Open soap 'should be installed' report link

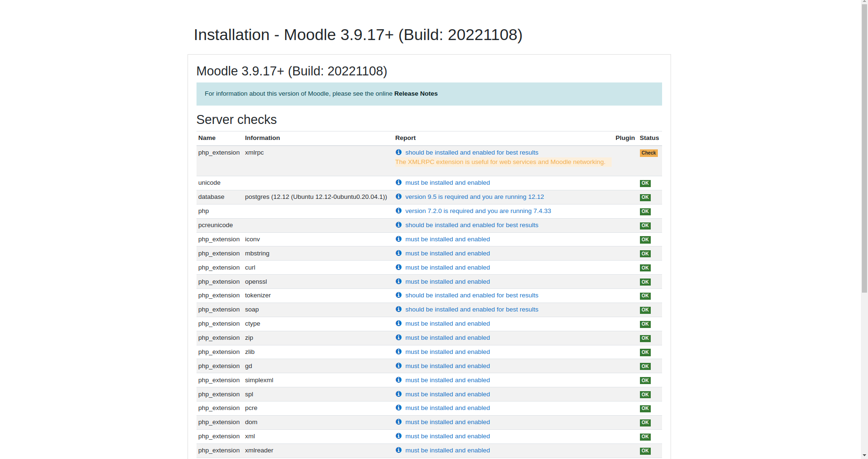472,310
